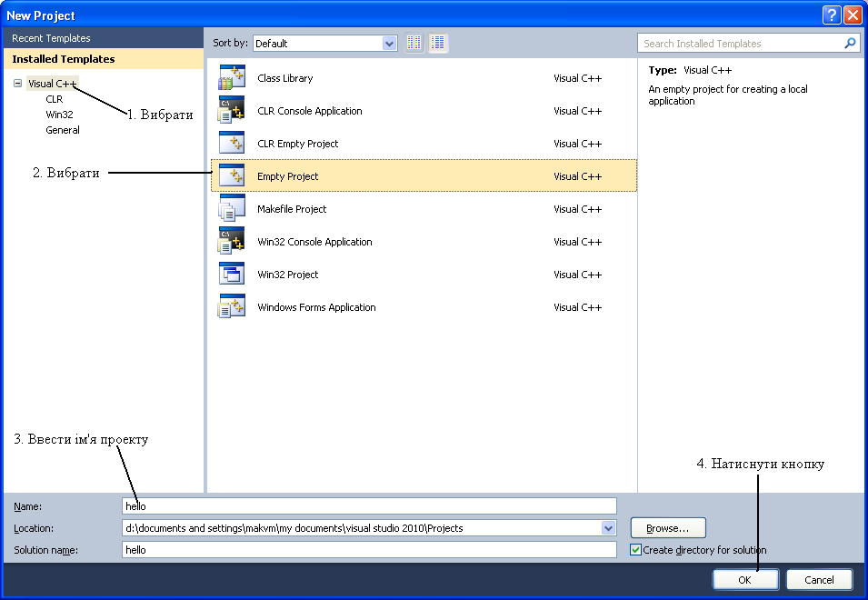Close the New Project dialog
This screenshot has height=600, width=868.
coord(852,15)
